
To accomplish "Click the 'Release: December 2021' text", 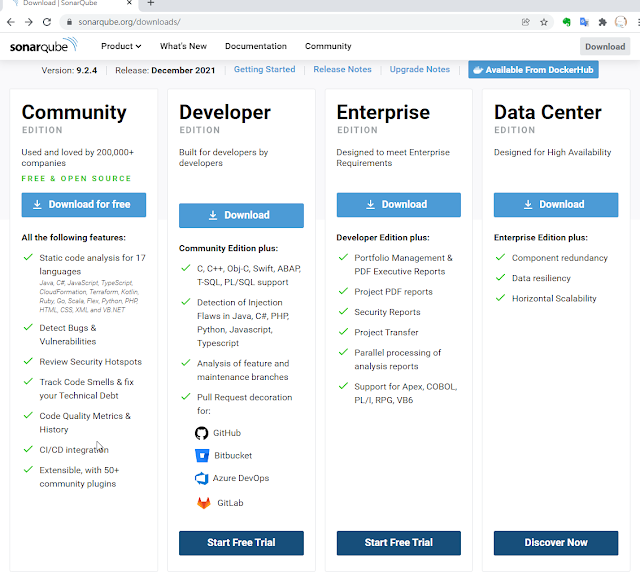I will [165, 70].
